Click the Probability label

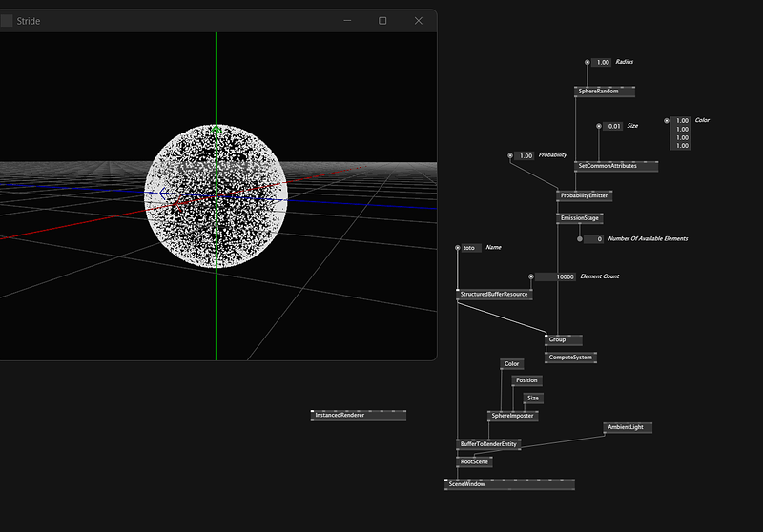(553, 155)
